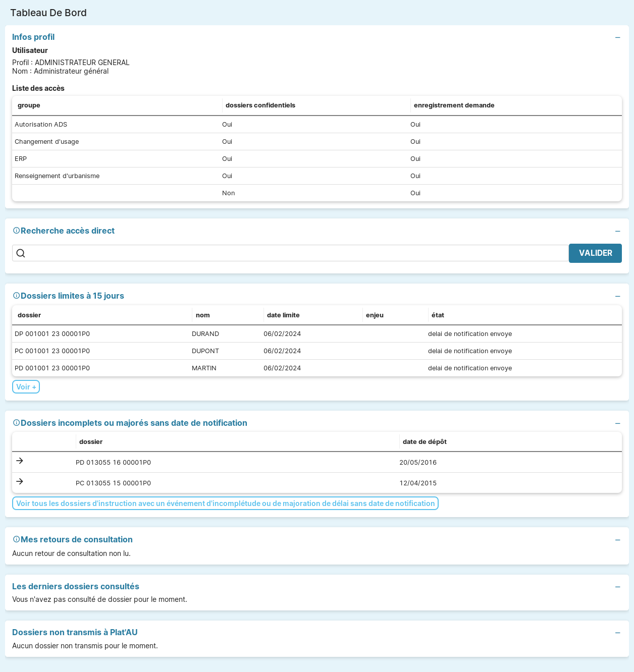This screenshot has width=634, height=672.
Task: Collapse the Recherche accès direct widget
Action: [x=617, y=231]
